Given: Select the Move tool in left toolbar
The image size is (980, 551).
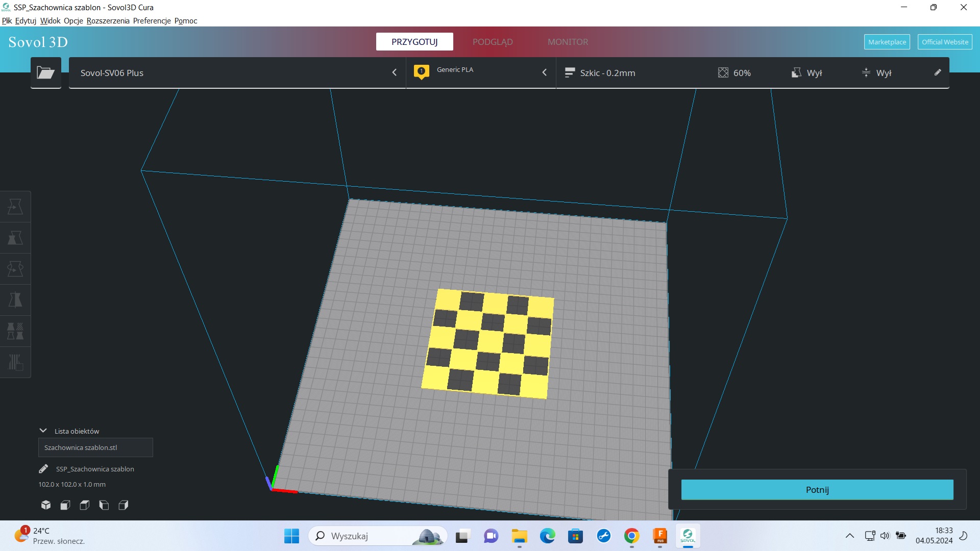Looking at the screenshot, I should tap(15, 207).
